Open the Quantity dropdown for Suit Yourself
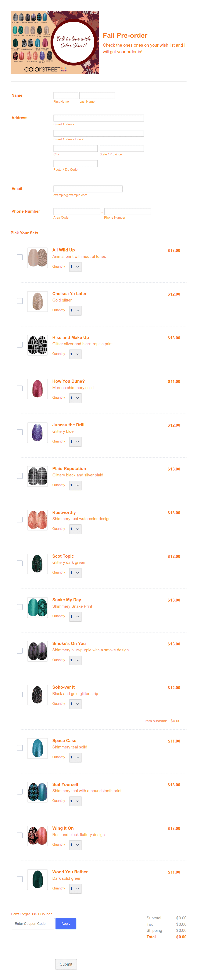Screen dimensions: 197x980 75,801
